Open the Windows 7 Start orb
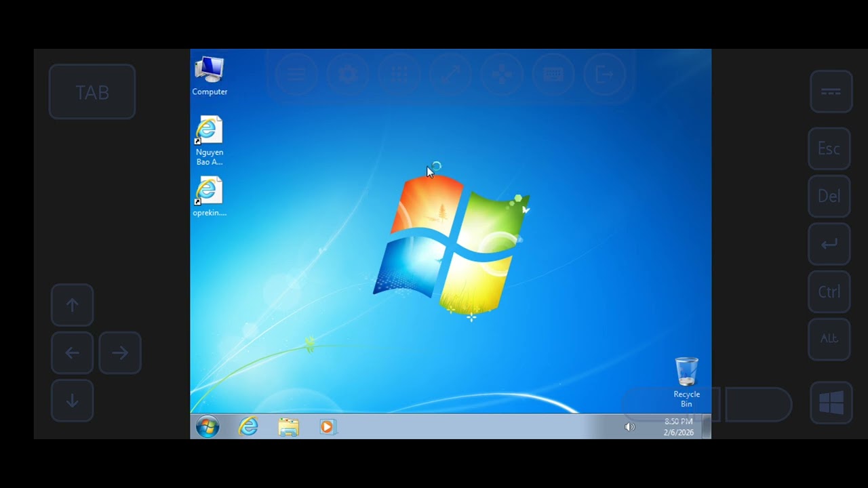 tap(208, 427)
